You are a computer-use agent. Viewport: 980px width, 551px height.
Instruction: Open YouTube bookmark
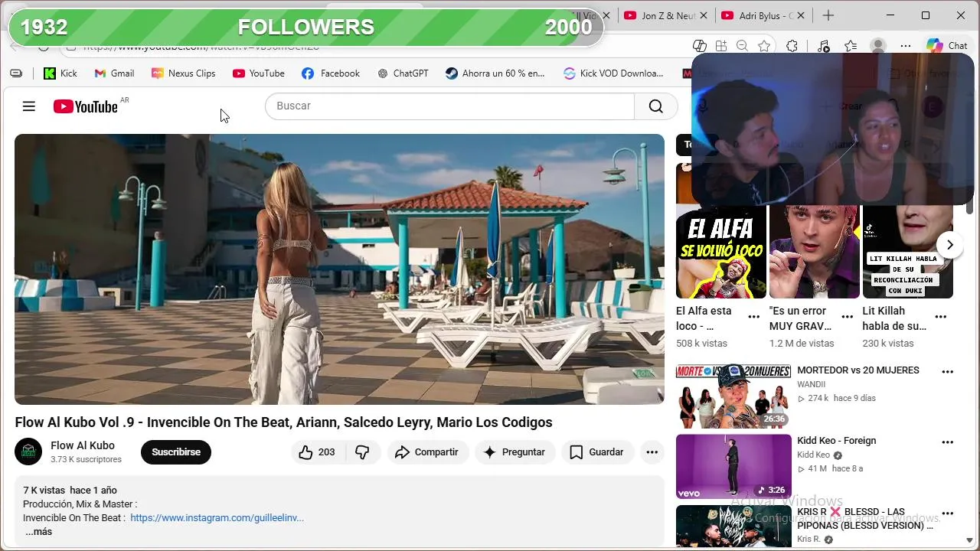click(259, 73)
